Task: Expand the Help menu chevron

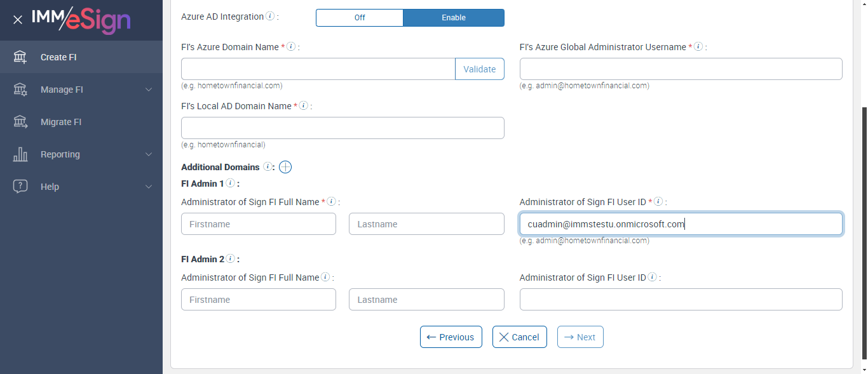Action: click(x=149, y=187)
